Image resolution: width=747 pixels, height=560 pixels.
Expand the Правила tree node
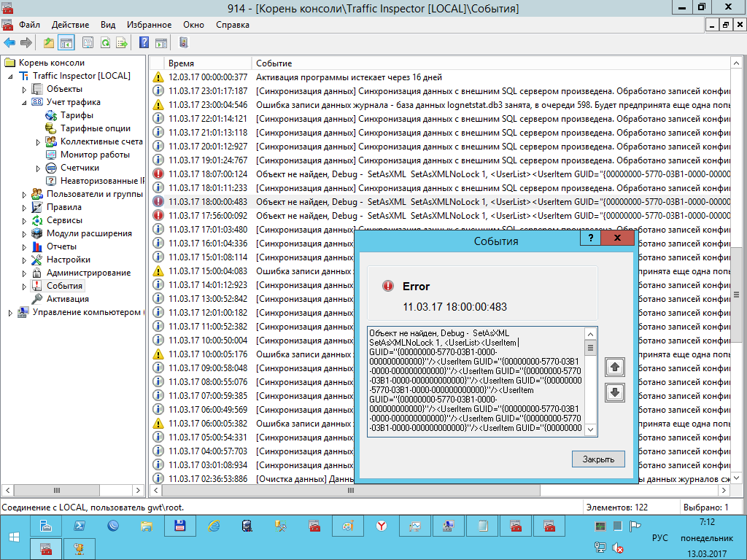pos(24,208)
